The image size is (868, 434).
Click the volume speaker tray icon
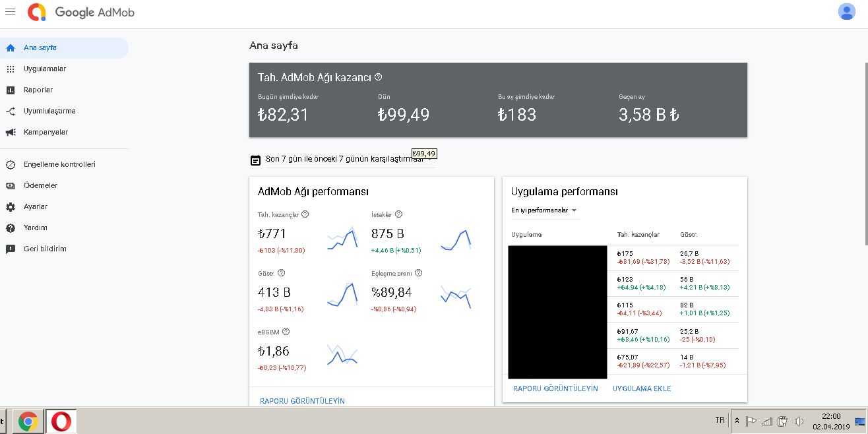pyautogui.click(x=799, y=421)
